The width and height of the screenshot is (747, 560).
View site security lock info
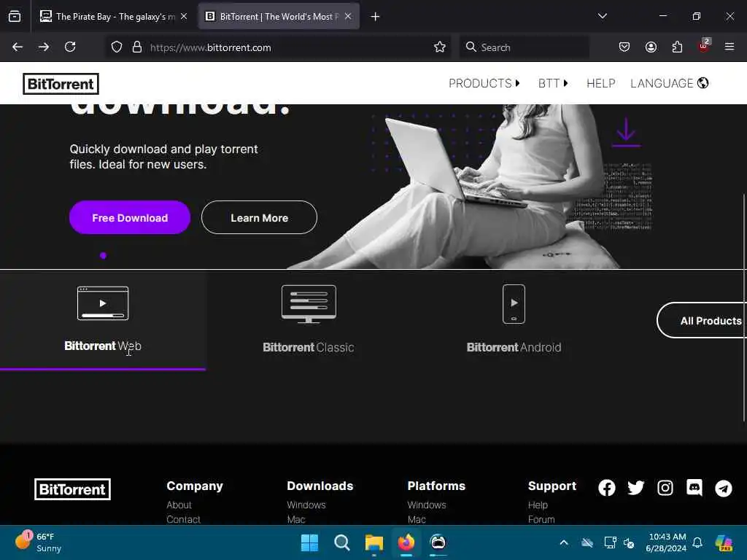[x=137, y=47]
